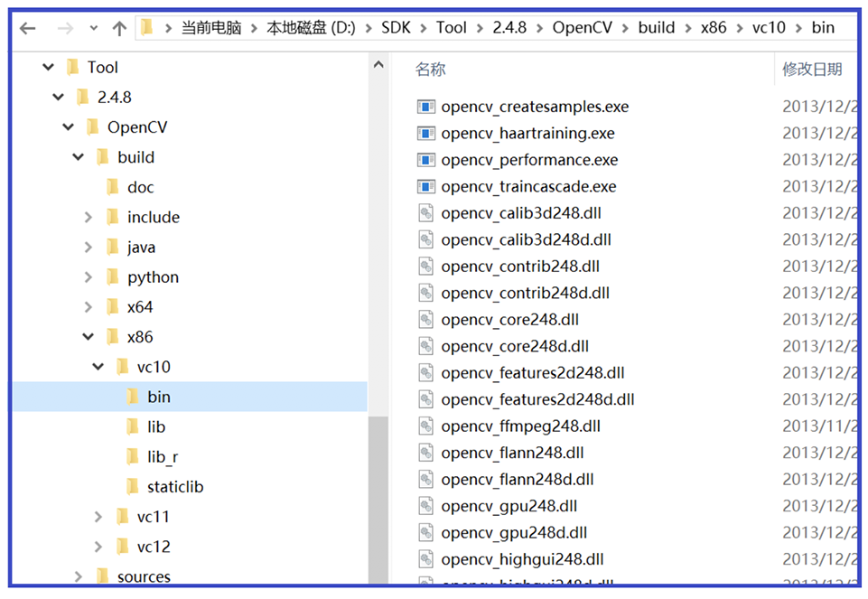Navigate to SDK breadcrumb
Viewport: 868px width, 599px height.
click(396, 28)
